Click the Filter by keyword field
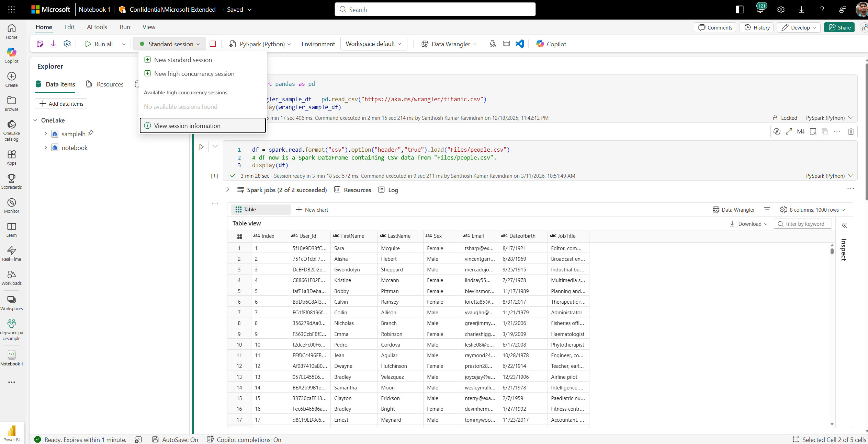 coord(803,224)
